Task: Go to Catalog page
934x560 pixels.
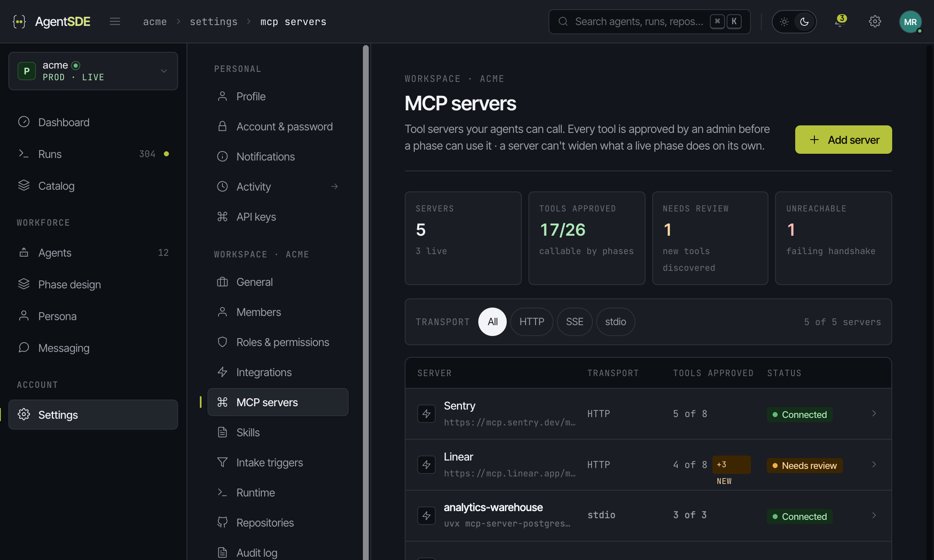Action: (93, 186)
